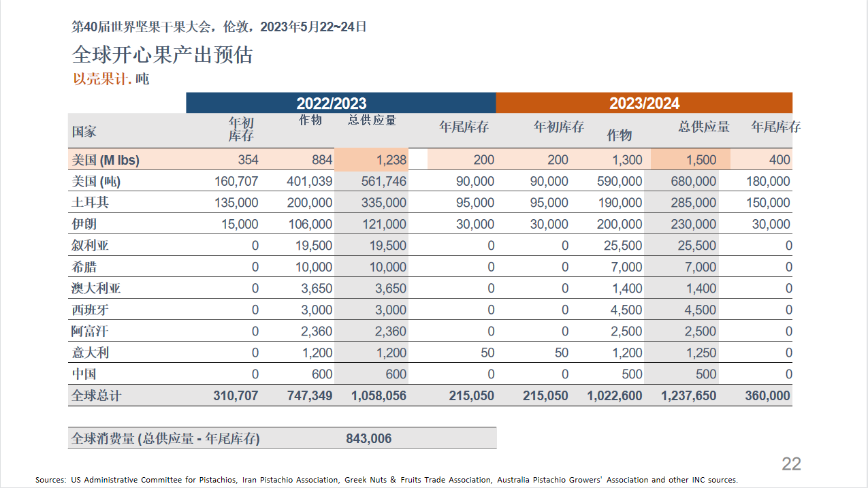Image resolution: width=868 pixels, height=488 pixels.
Task: Select row label 中国
Action: [x=84, y=374]
